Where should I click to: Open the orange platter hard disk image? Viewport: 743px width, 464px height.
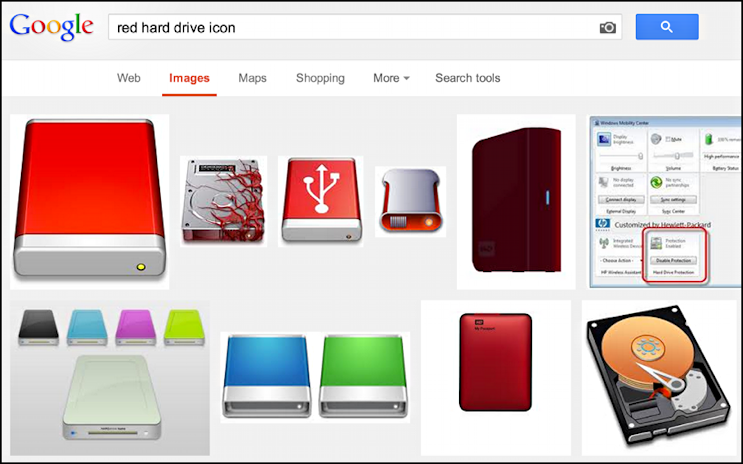(661, 378)
